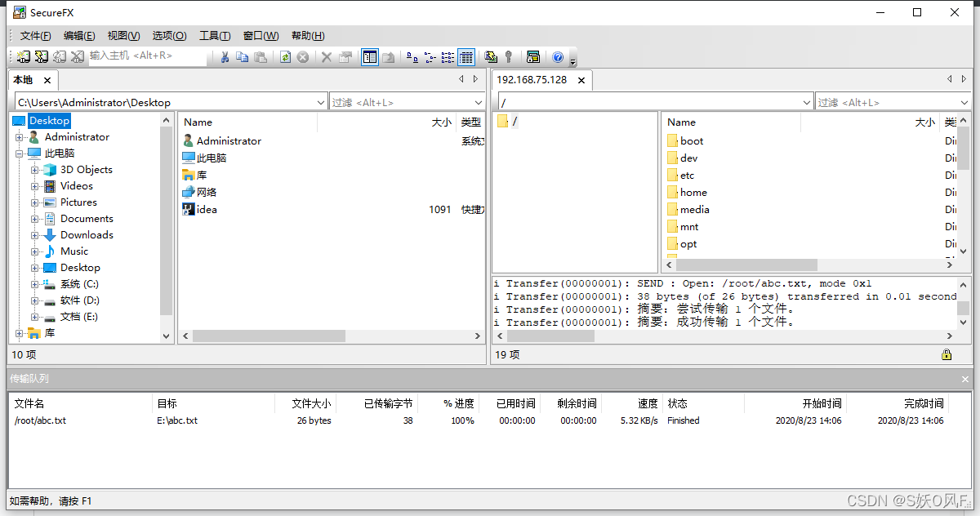Open the 文件(F) menu
This screenshot has height=516, width=980.
pyautogui.click(x=36, y=36)
